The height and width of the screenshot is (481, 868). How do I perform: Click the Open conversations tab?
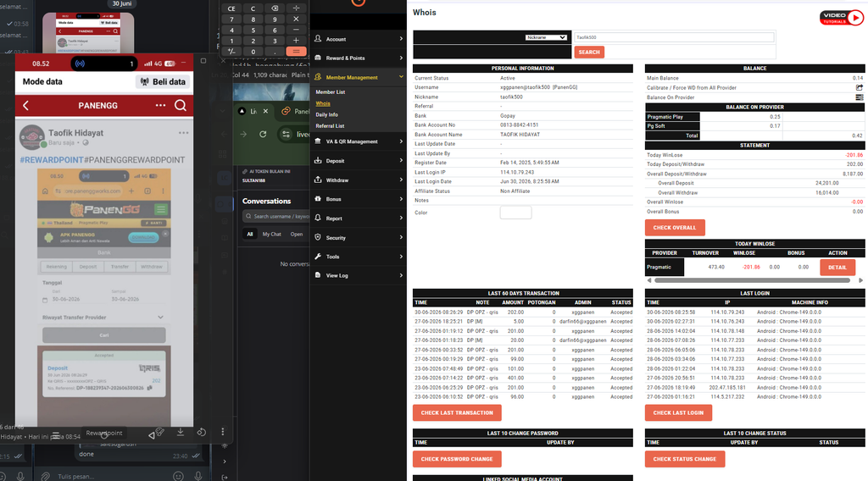[297, 234]
